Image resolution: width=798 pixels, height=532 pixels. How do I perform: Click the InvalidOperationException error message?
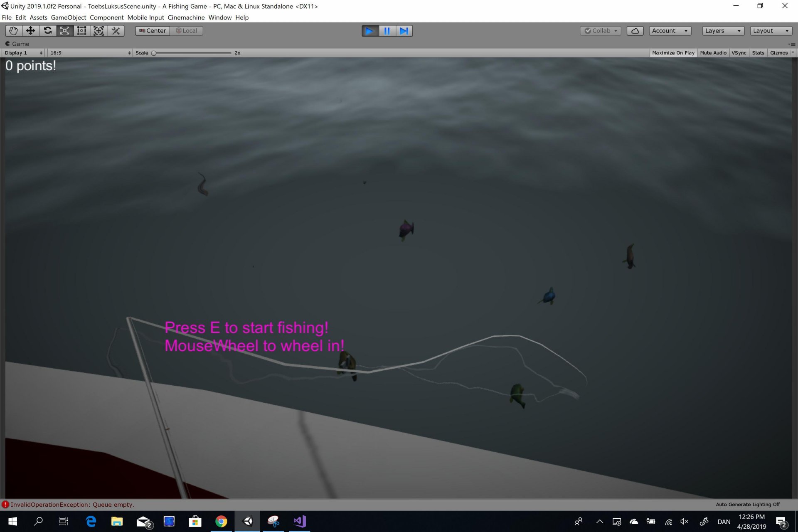click(x=72, y=505)
